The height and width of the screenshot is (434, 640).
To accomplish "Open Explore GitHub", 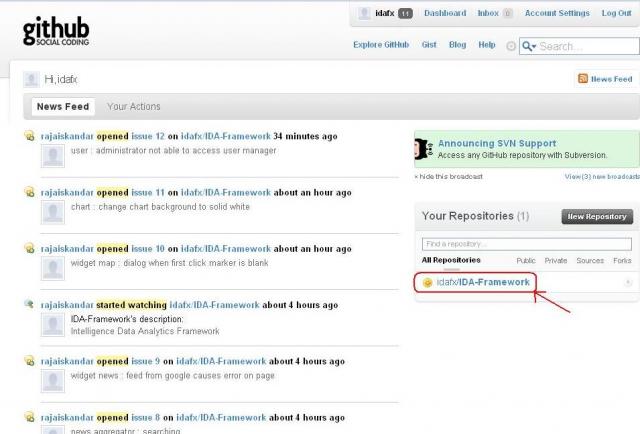I will pyautogui.click(x=381, y=45).
